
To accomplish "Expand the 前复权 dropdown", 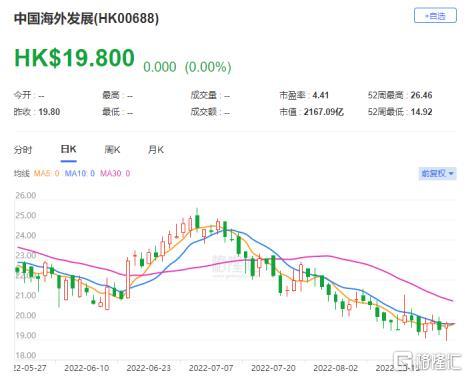I will (437, 173).
